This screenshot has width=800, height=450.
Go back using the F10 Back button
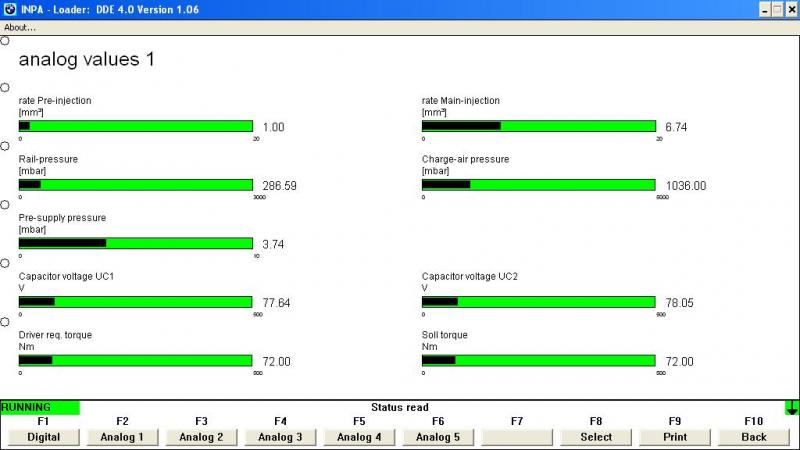(754, 437)
